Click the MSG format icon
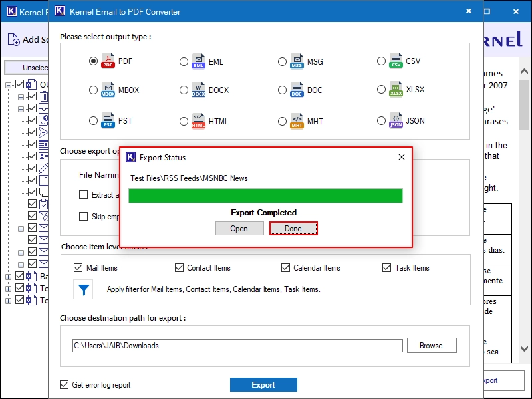 297,61
